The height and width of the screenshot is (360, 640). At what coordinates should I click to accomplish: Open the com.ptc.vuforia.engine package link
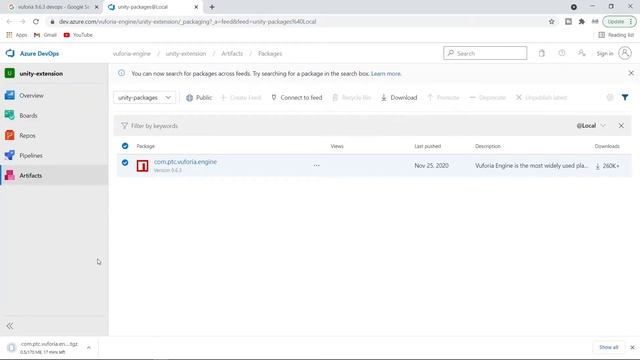coord(185,162)
